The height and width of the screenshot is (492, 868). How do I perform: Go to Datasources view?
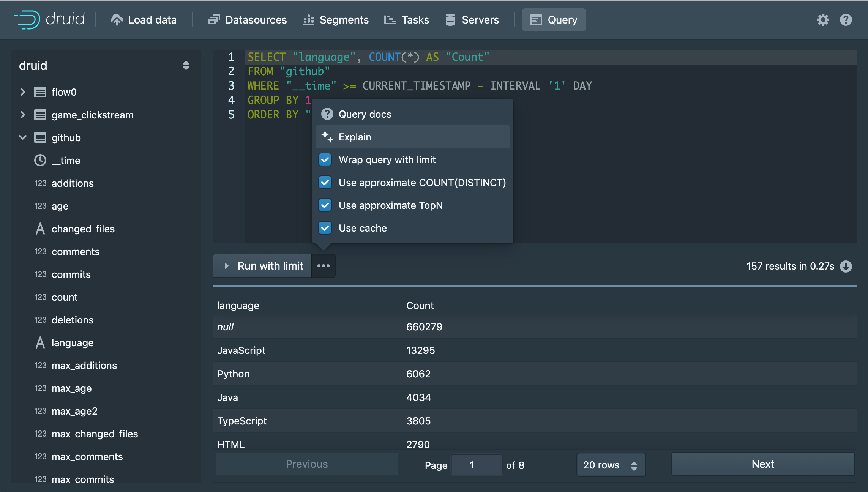[x=247, y=20]
